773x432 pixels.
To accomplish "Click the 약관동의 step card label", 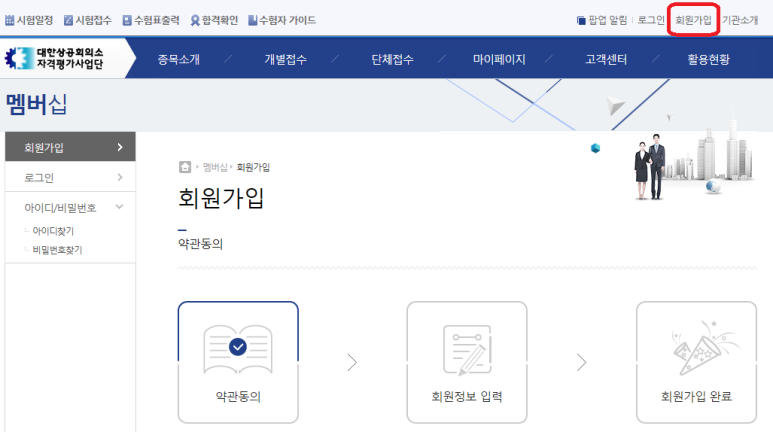I will (x=238, y=396).
